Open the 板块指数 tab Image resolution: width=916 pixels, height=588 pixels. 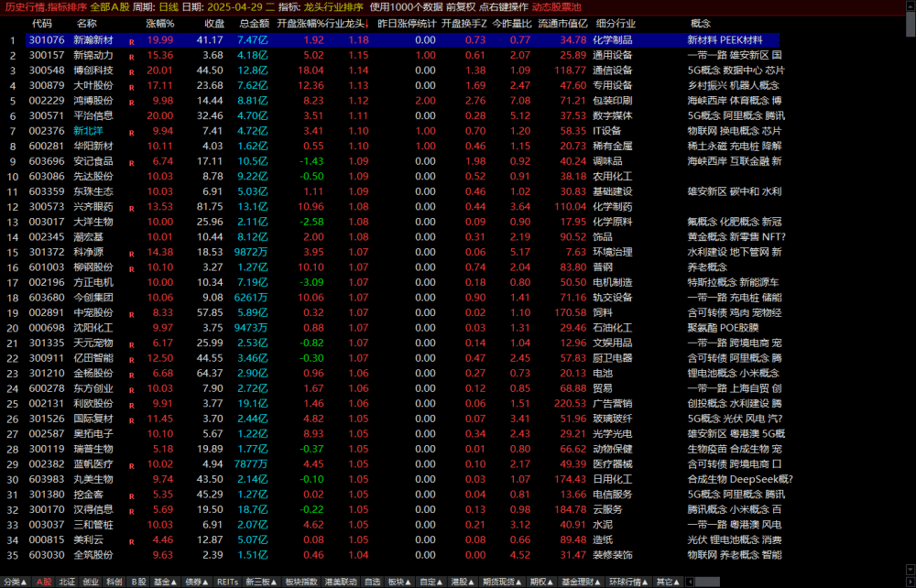(300, 583)
